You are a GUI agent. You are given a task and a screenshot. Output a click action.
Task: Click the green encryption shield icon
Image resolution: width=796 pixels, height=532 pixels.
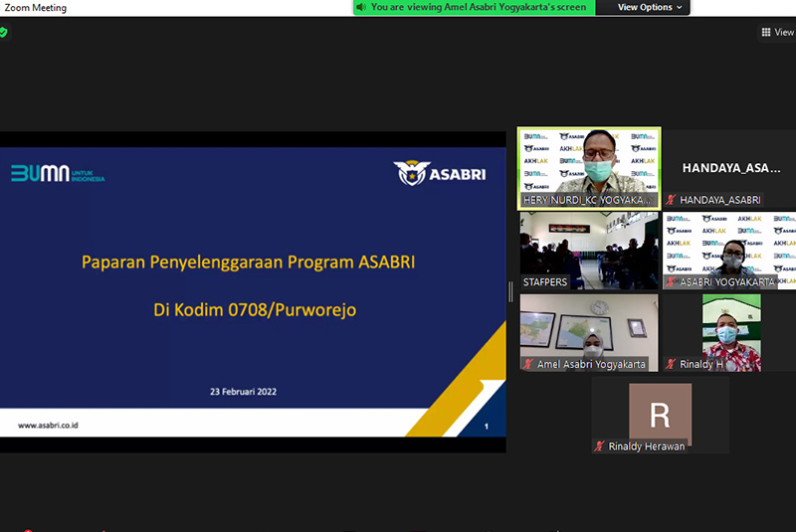click(x=3, y=33)
